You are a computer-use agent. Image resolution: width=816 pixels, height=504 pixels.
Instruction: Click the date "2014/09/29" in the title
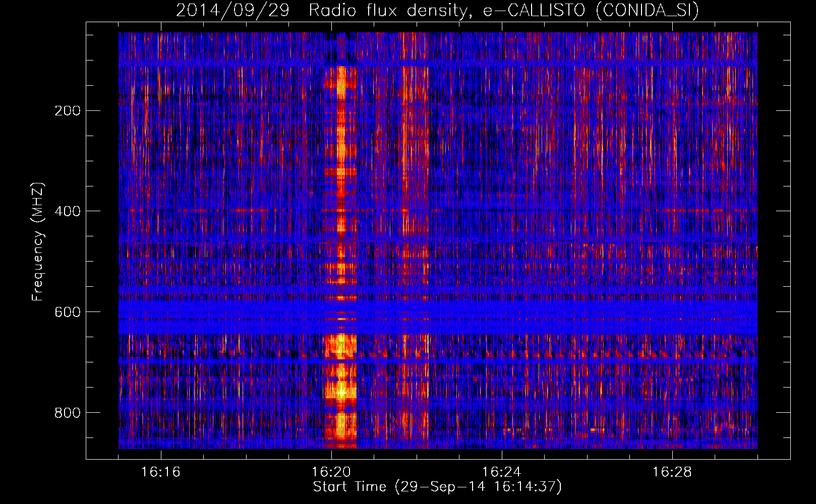232,10
